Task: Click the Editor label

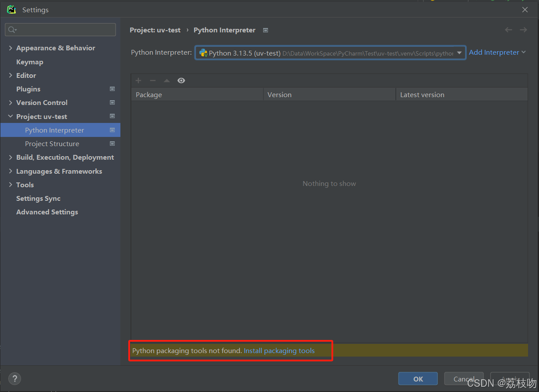Action: tap(26, 75)
